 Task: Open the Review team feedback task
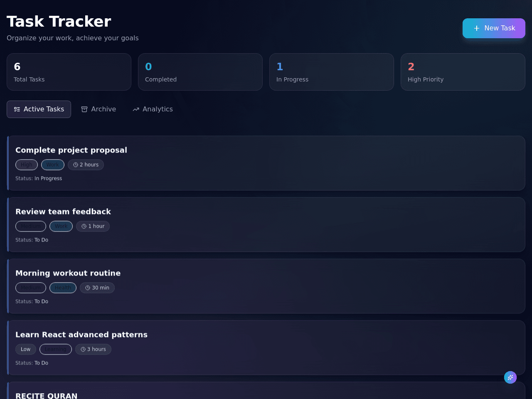click(266, 224)
